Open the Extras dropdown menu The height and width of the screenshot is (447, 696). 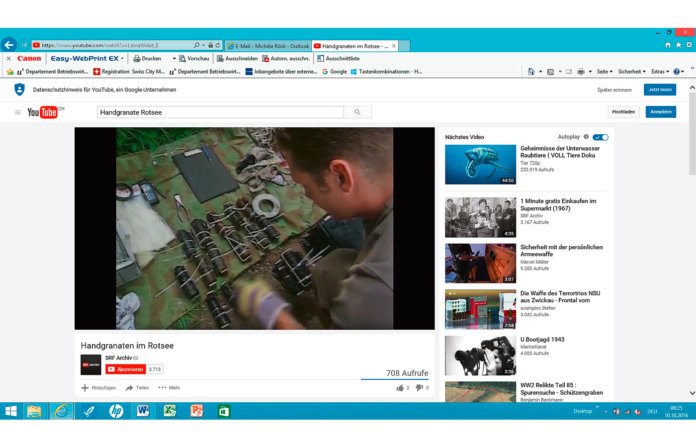[x=660, y=71]
